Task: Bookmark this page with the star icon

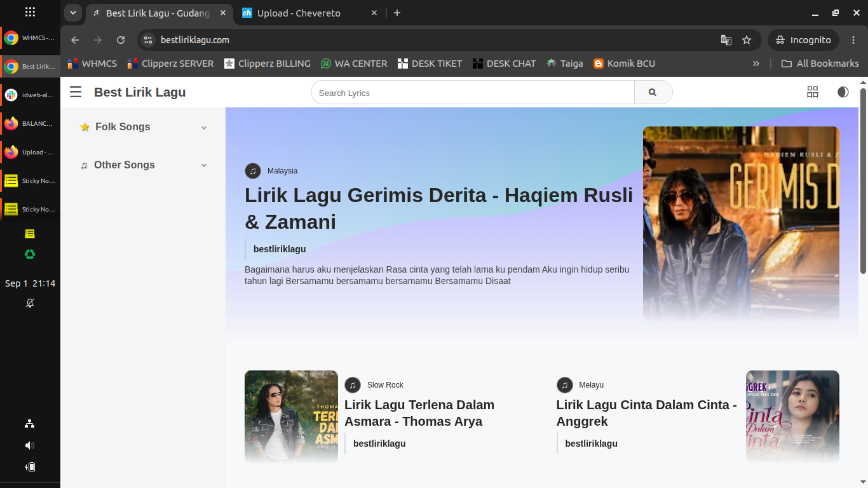Action: click(x=747, y=40)
